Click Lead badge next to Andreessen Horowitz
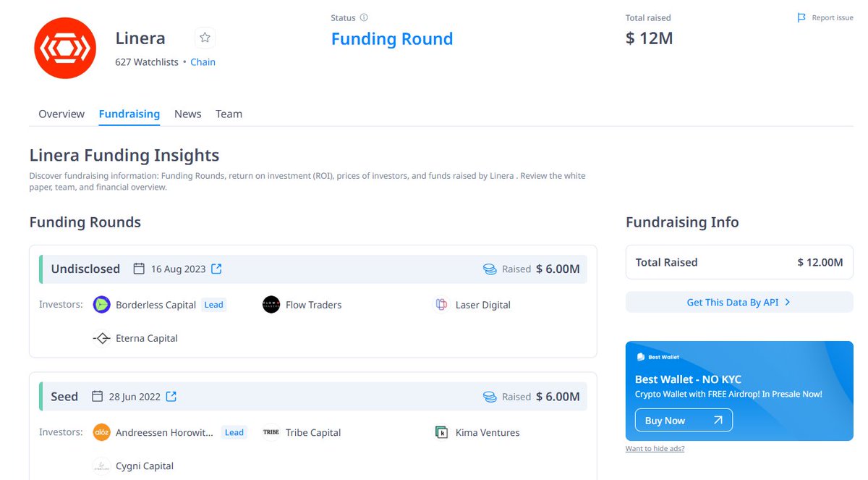Image resolution: width=868 pixels, height=480 pixels. click(234, 432)
